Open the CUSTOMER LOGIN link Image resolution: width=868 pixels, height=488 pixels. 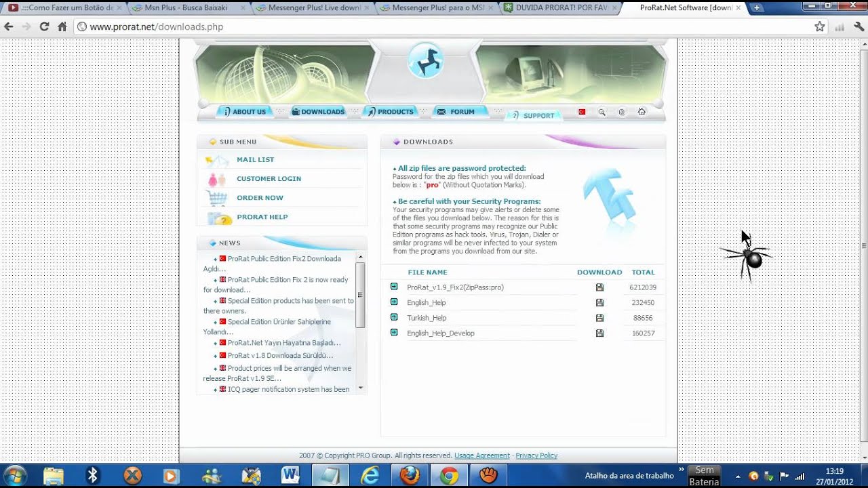point(269,179)
